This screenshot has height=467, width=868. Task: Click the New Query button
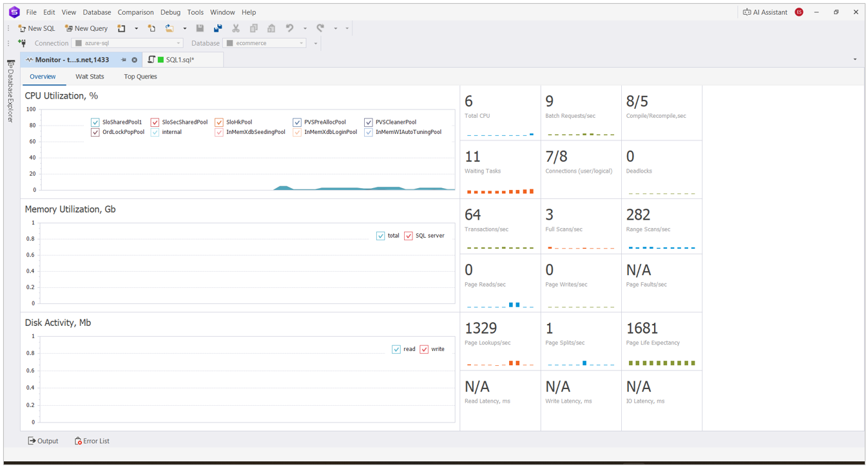click(86, 28)
